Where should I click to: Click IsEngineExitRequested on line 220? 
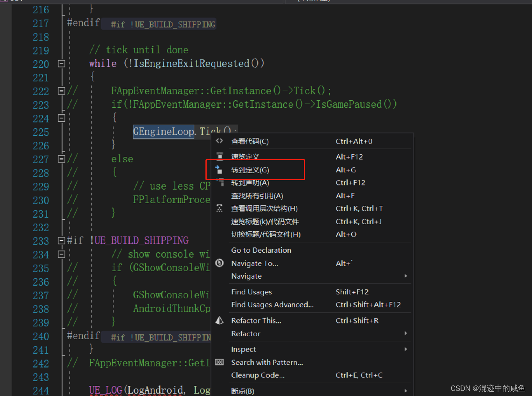[x=191, y=63]
